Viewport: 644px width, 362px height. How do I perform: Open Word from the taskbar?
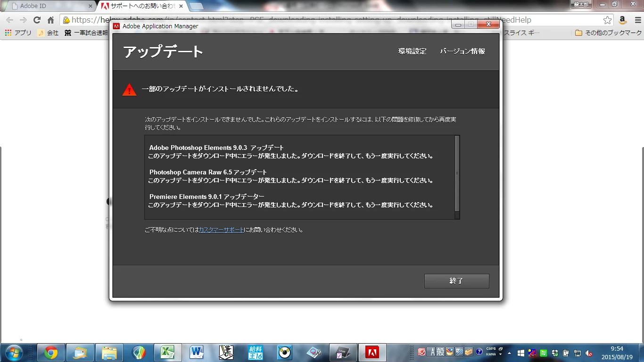[x=197, y=352]
